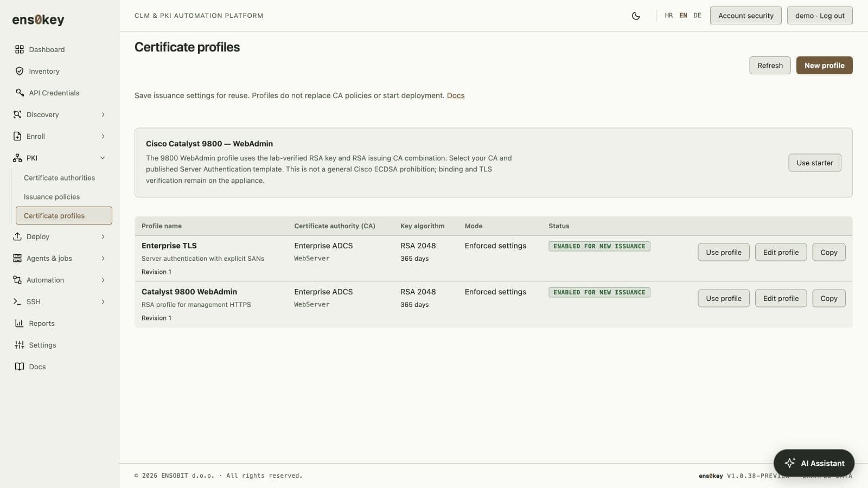Edit profile for Enterprise TLS

[x=781, y=252]
